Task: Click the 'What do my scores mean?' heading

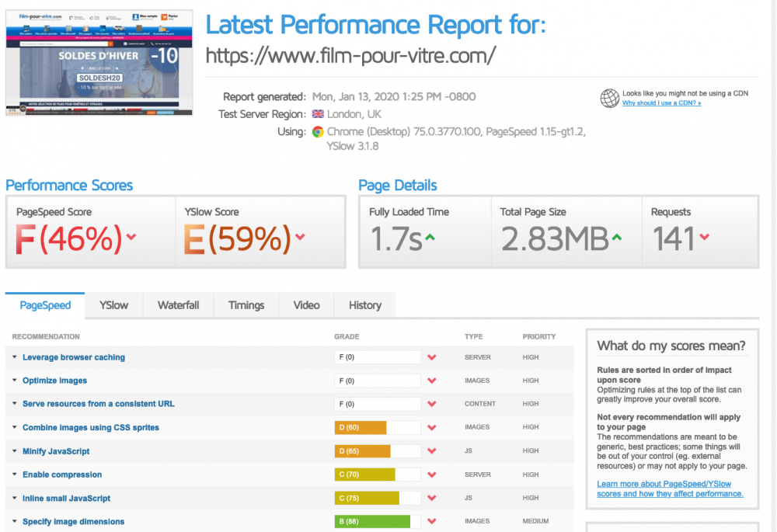Action: (x=671, y=346)
